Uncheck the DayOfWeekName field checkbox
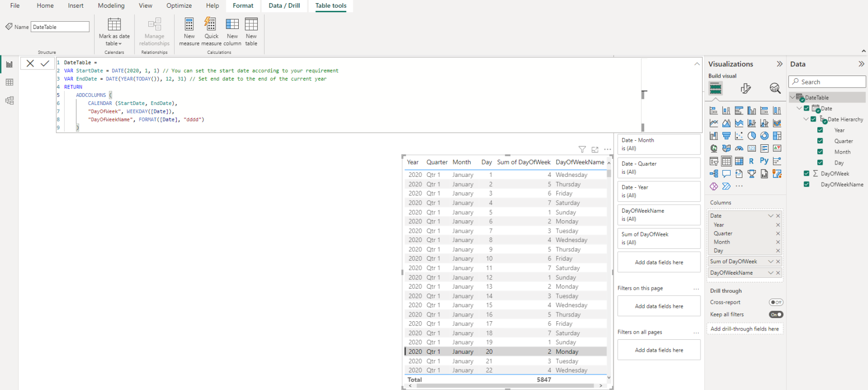Viewport: 868px width, 390px height. click(x=807, y=184)
